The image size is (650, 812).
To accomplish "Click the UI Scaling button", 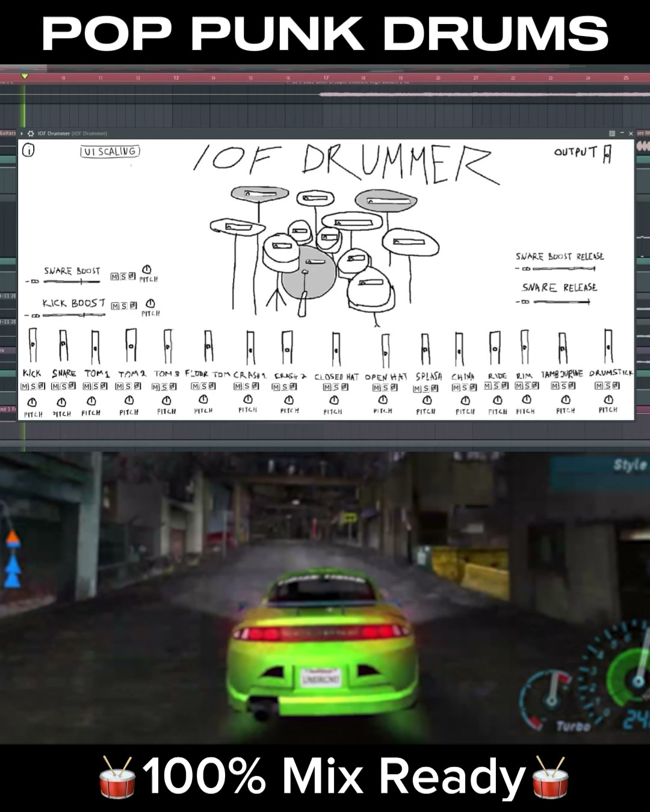I will point(110,152).
